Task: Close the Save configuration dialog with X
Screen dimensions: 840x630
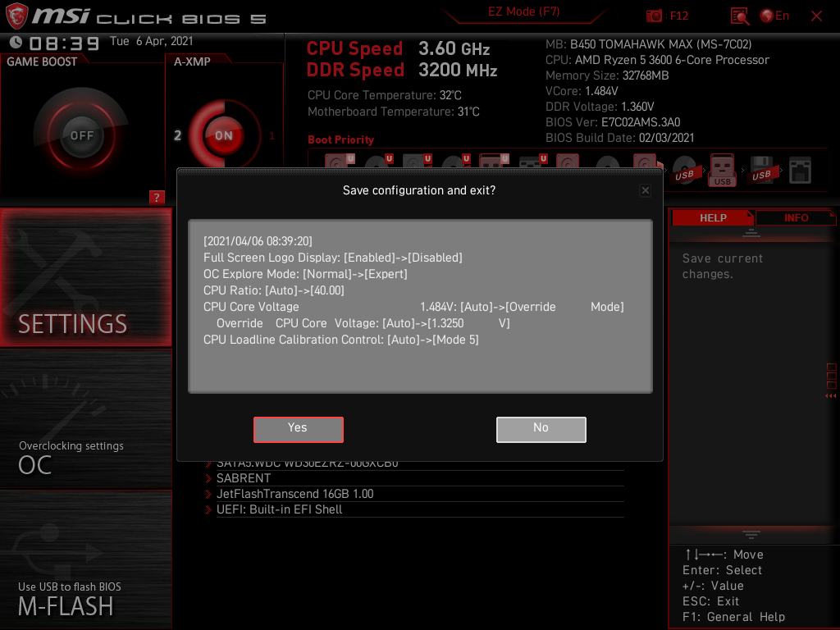Action: tap(646, 190)
